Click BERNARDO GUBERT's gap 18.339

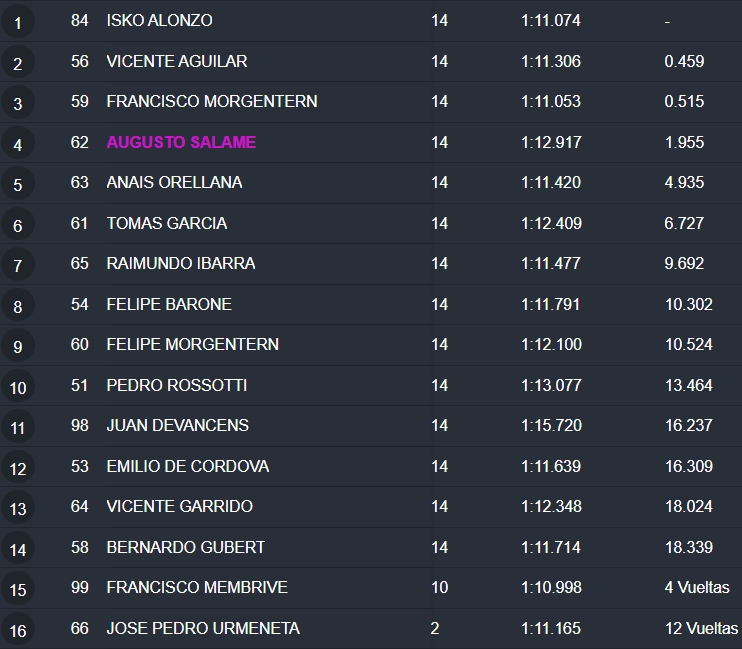pyautogui.click(x=688, y=547)
